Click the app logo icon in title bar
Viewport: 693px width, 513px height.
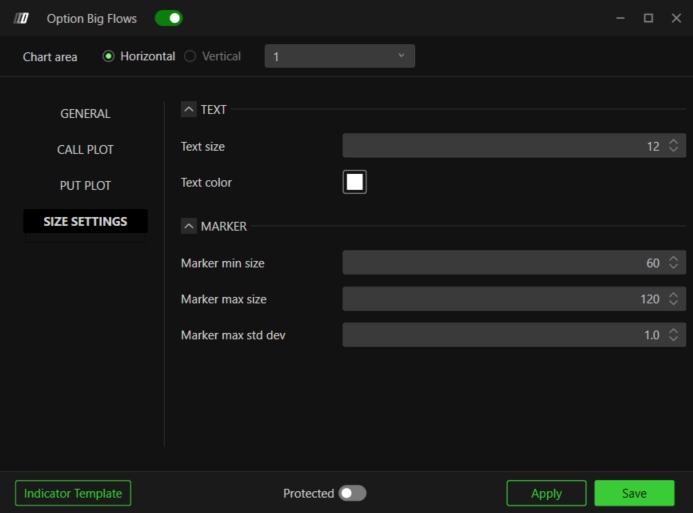(x=21, y=18)
